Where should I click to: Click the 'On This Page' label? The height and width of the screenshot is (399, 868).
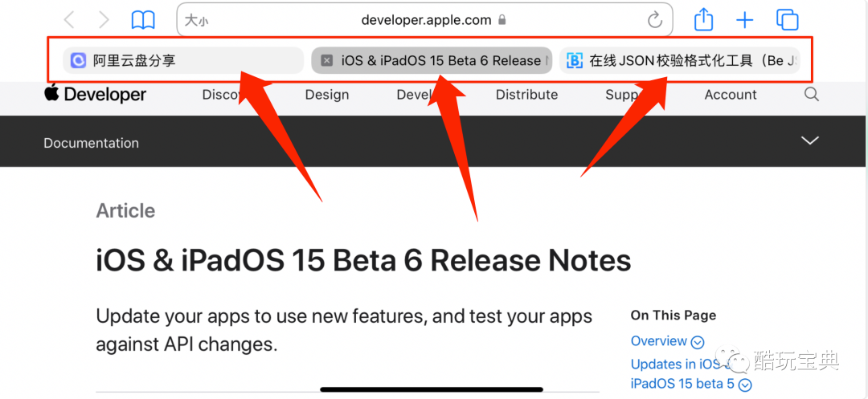tap(674, 316)
